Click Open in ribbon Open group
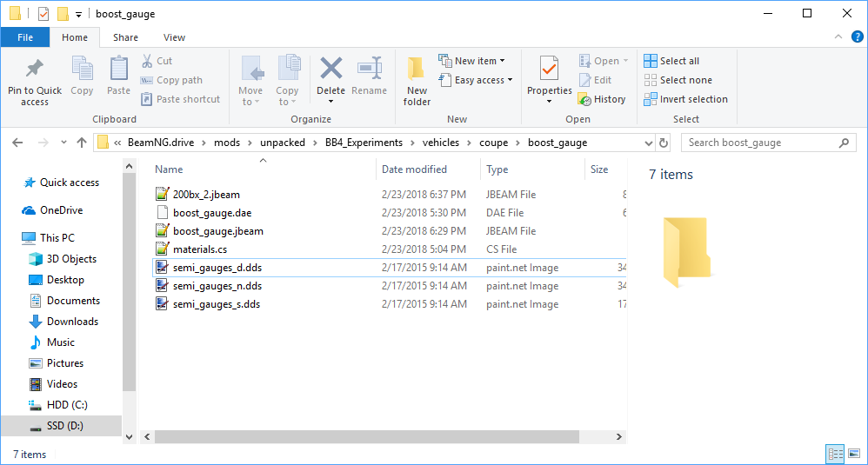868x465 pixels. pos(604,61)
